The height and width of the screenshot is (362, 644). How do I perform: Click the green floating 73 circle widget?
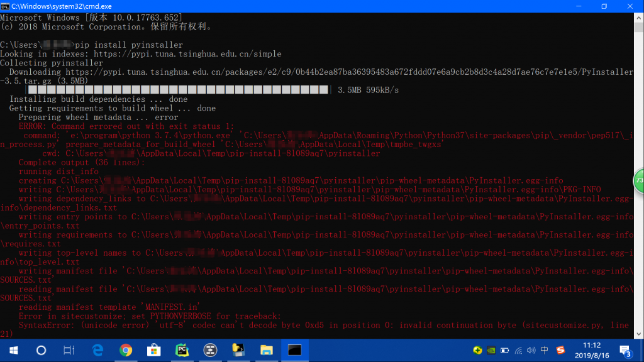(638, 180)
